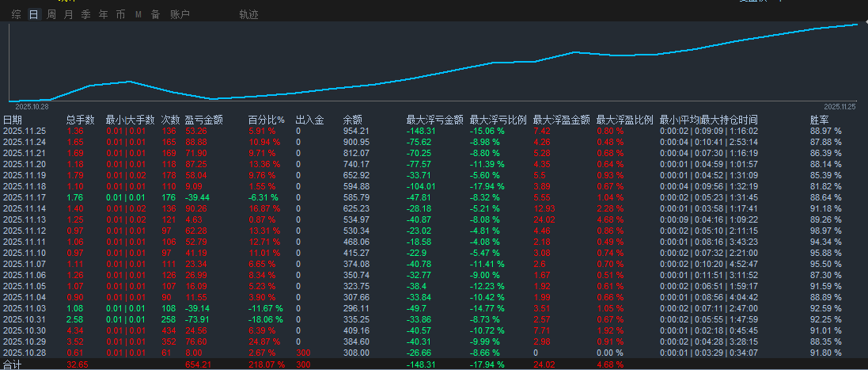Click the 合计 totals row label
The image size is (868, 370).
(13, 364)
